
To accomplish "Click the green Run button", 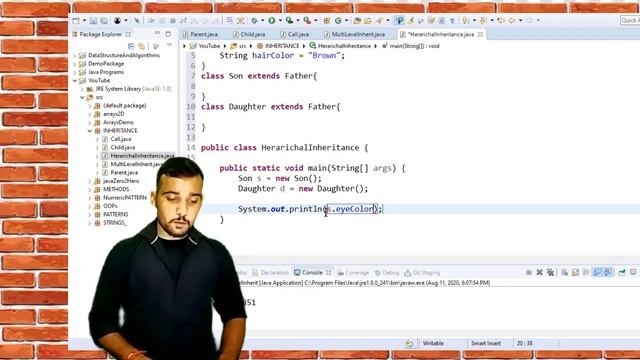I will point(271,20).
